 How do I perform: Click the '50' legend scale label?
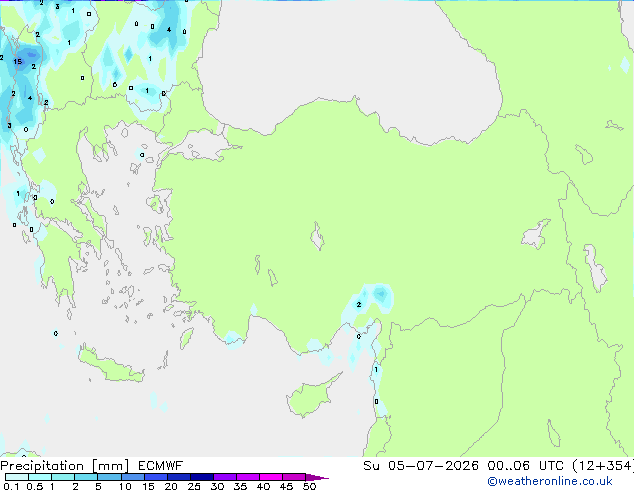pos(309,486)
